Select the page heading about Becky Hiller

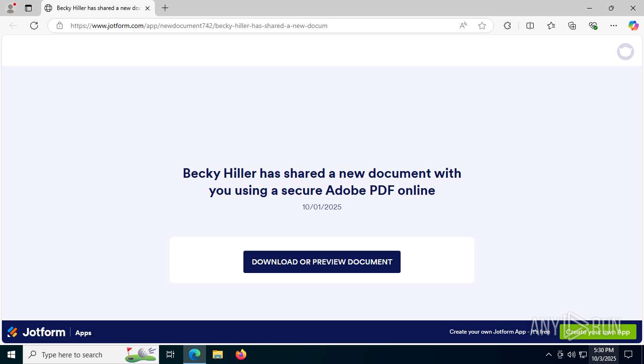(322, 182)
